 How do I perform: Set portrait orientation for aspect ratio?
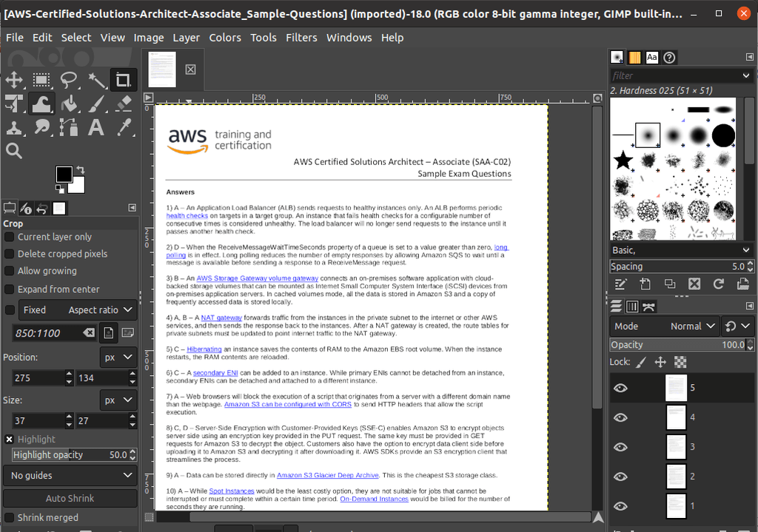pyautogui.click(x=109, y=333)
